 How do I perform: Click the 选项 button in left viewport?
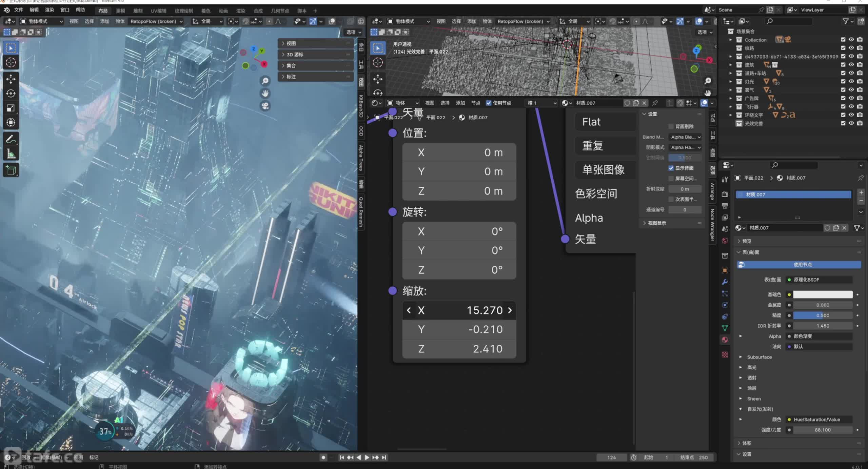point(354,32)
